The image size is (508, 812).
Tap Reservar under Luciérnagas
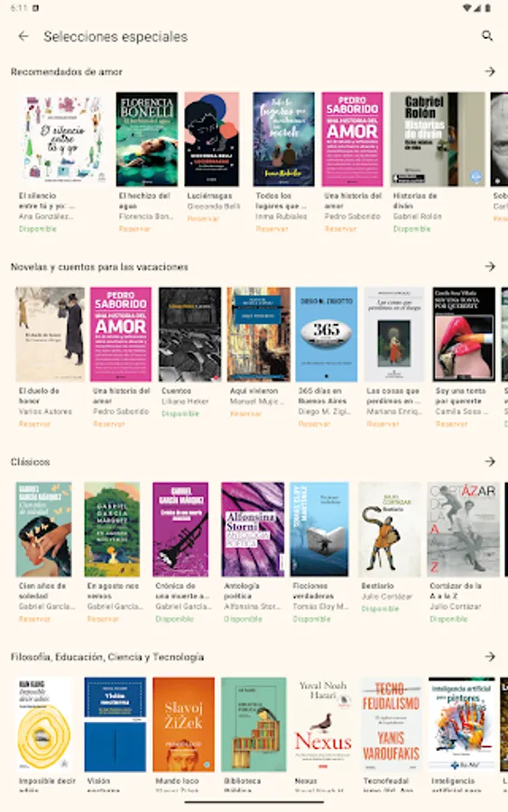203,218
